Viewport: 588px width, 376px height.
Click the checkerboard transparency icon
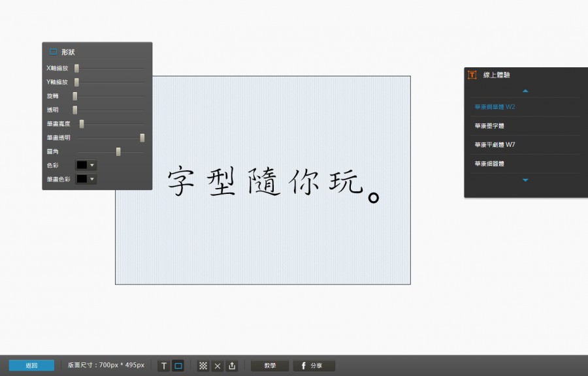click(203, 366)
